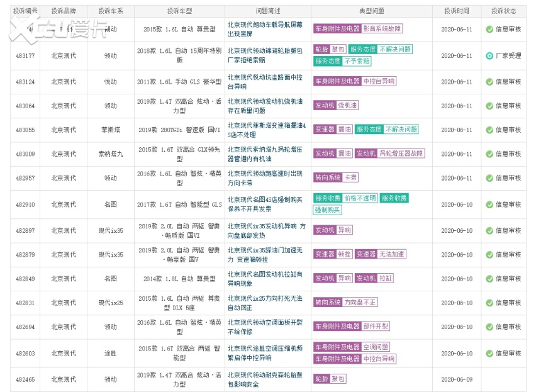
Task: Open the complaint 北京现代菲斯塔变速箱漏油4S店不处理
Action: (x=267, y=130)
